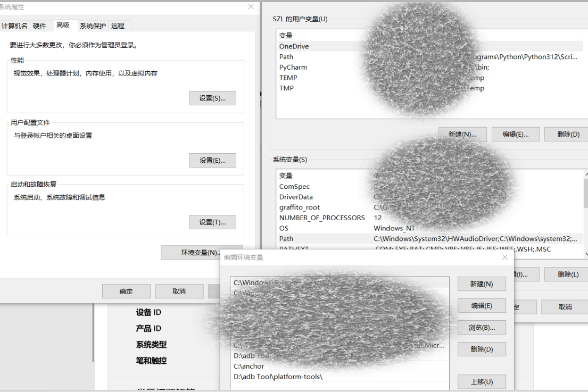Click the HWAudioDriver Path value cell
Screen dimensions: 588x392
[x=475, y=239]
